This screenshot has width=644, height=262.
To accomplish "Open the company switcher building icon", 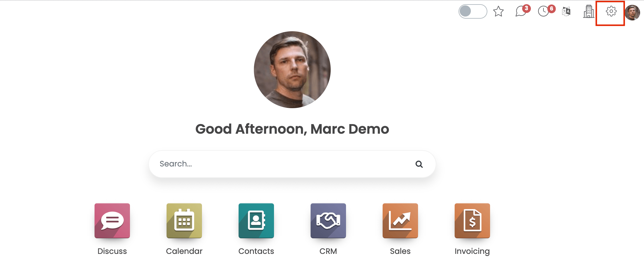I will click(588, 11).
